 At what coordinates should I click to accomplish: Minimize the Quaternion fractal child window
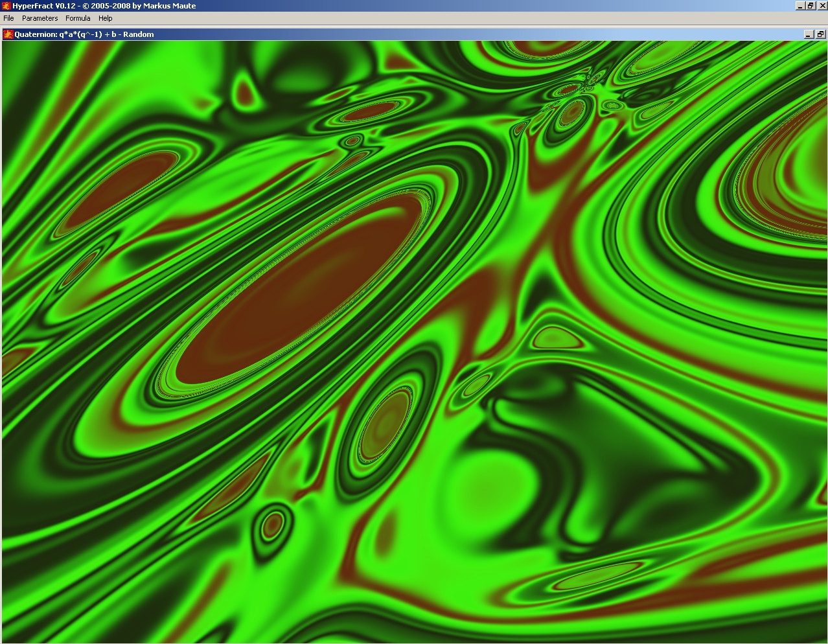(x=809, y=34)
